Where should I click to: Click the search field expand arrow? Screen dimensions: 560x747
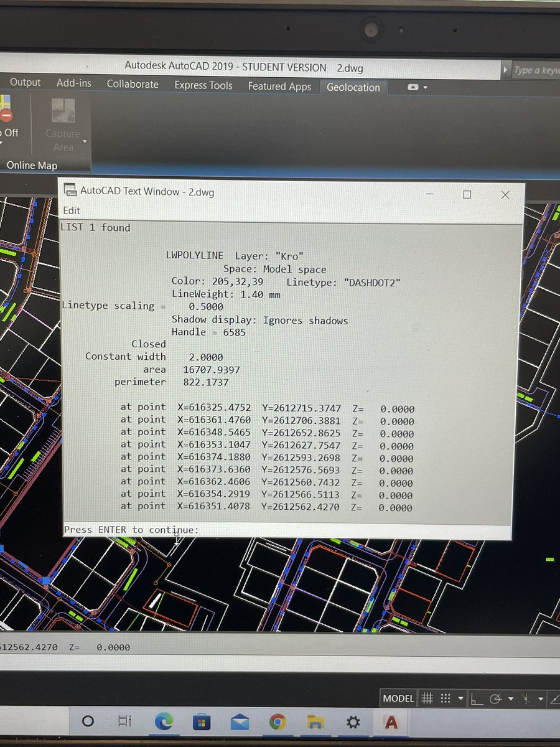point(505,70)
